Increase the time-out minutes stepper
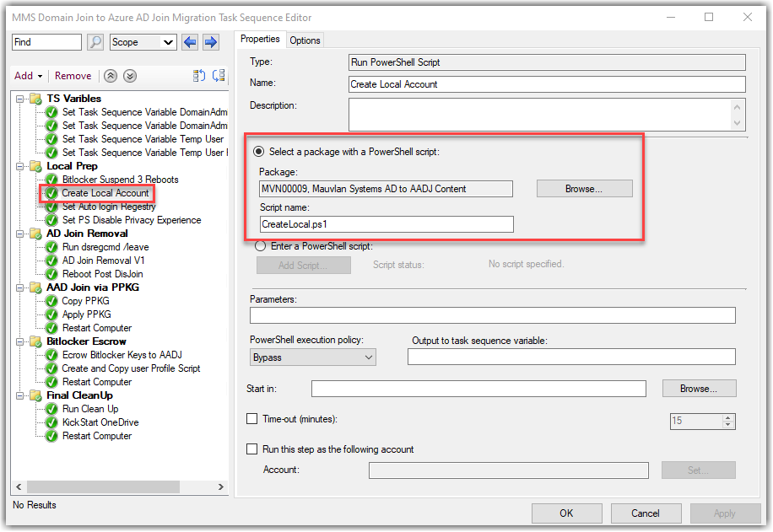Image resolution: width=773 pixels, height=532 pixels. 728,417
